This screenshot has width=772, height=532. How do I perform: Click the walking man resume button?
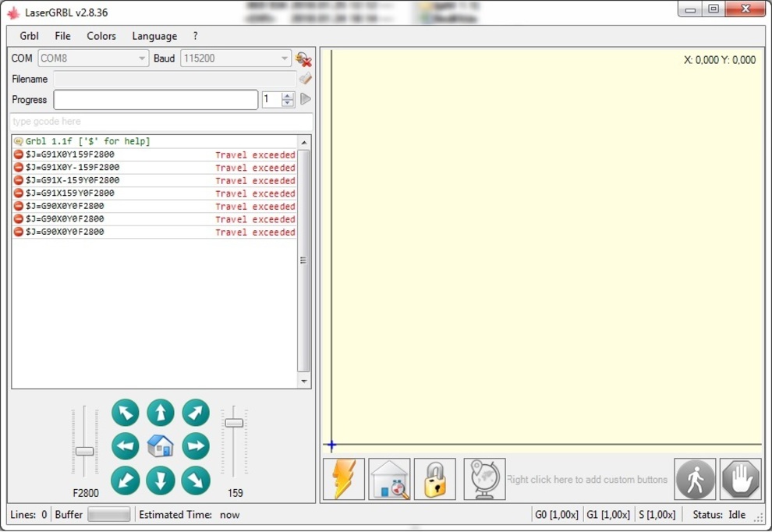(694, 479)
